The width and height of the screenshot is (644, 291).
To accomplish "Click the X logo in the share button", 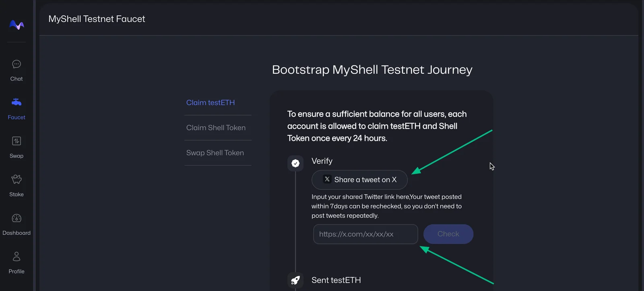I will point(327,179).
